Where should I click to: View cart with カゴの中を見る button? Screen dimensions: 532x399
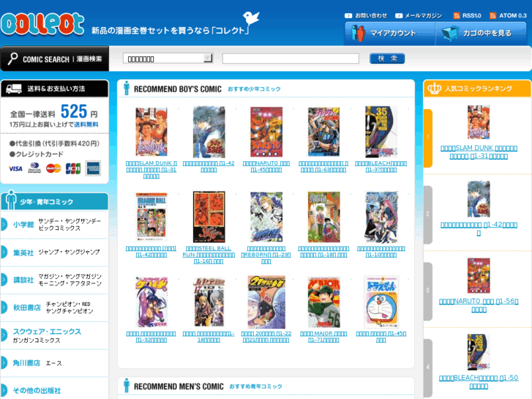coord(481,33)
